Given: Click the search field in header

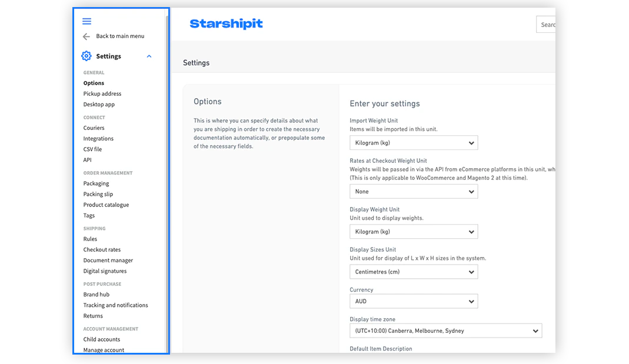Looking at the screenshot, I should 546,25.
